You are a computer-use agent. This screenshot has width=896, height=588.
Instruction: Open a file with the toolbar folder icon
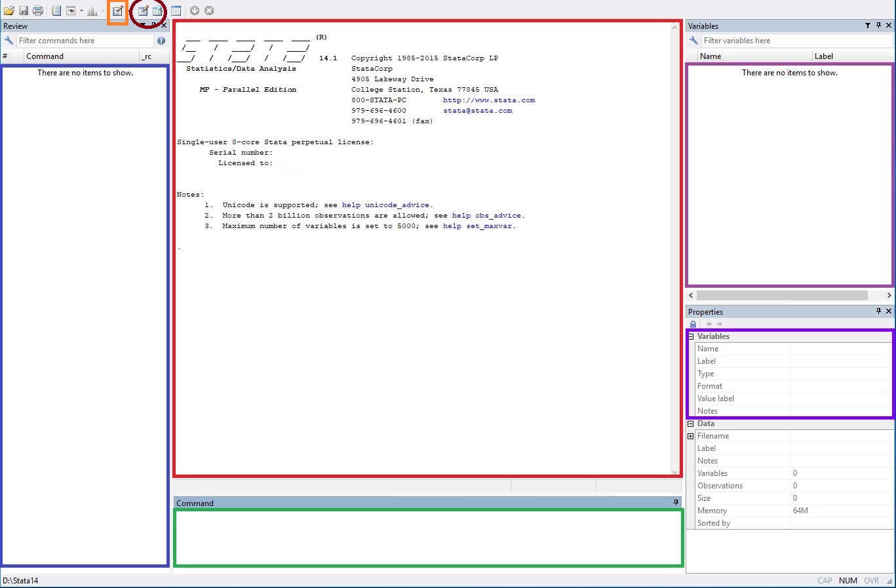[9, 10]
